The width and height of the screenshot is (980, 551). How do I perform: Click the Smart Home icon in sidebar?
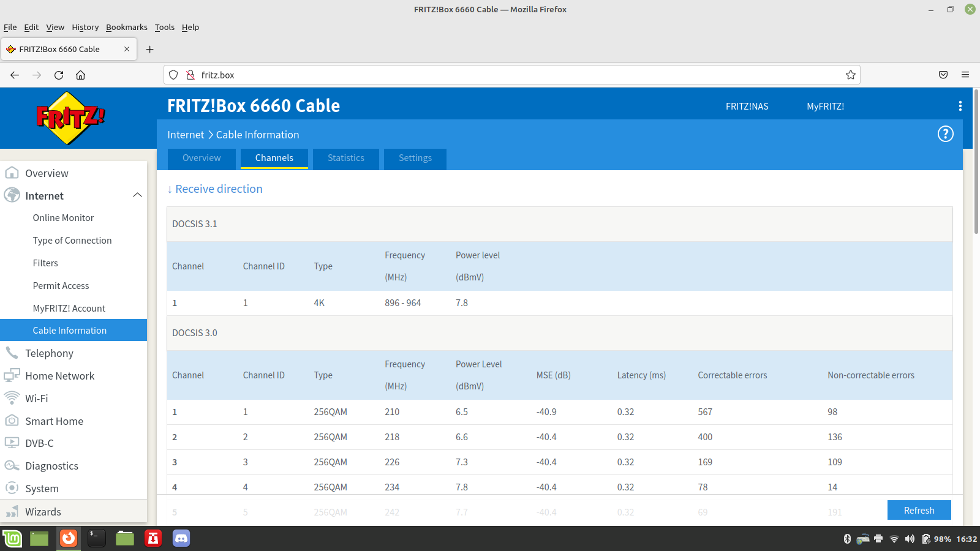tap(12, 421)
